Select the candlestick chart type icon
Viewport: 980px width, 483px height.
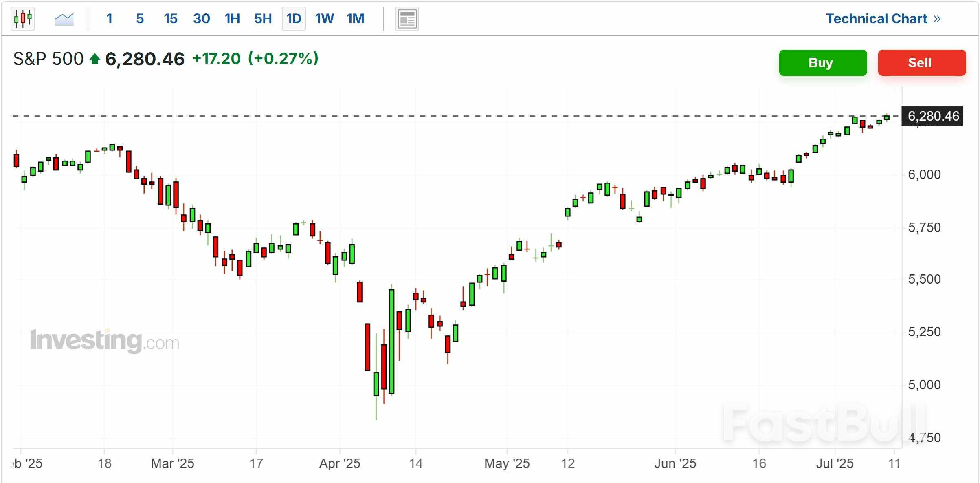tap(22, 19)
